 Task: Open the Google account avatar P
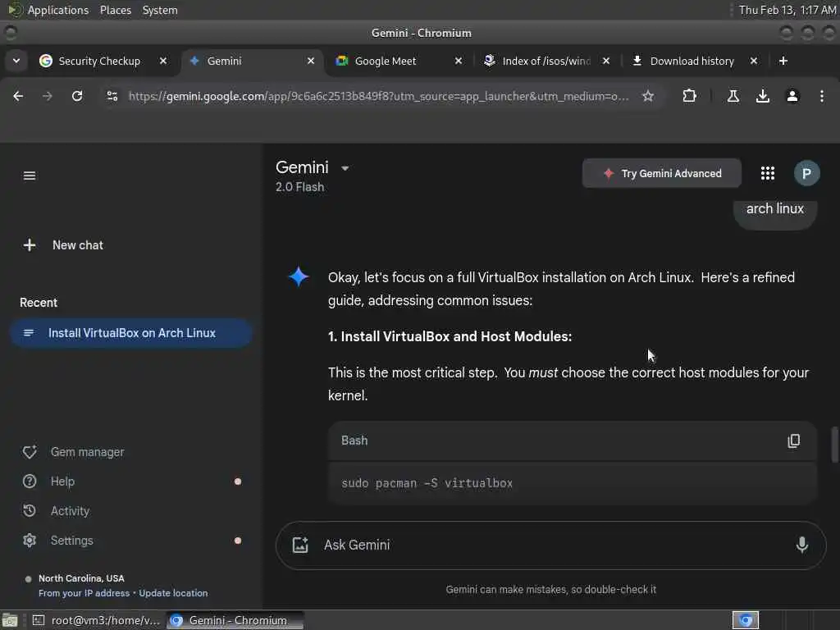click(806, 173)
